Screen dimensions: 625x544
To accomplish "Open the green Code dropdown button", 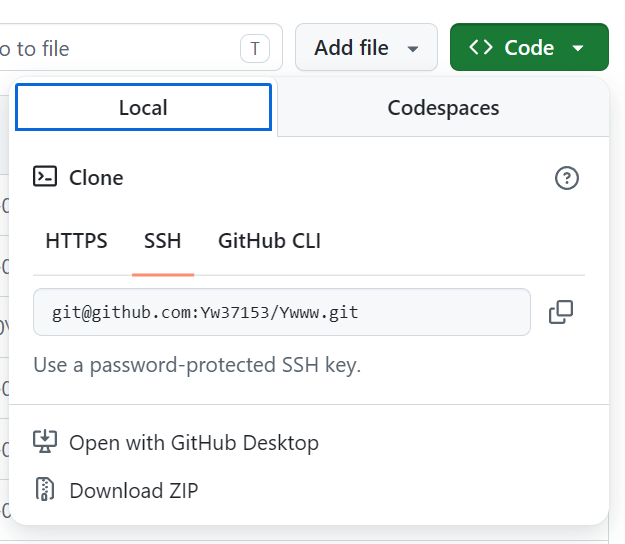I will [529, 47].
